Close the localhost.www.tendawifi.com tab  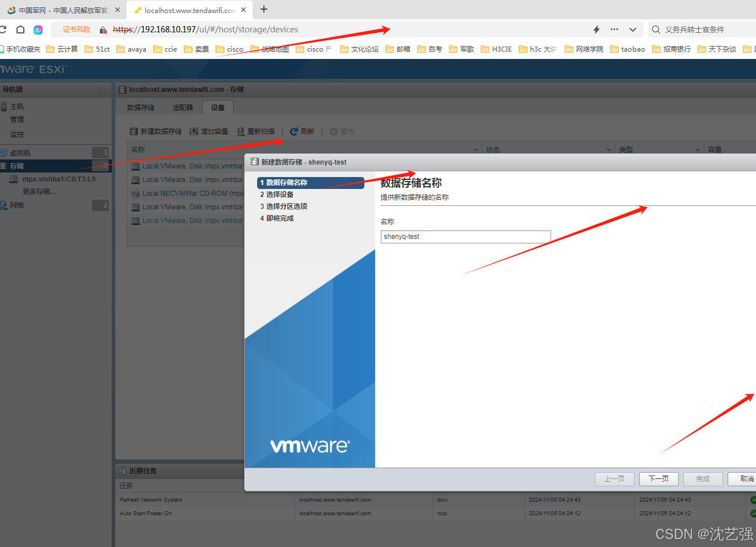tap(243, 10)
